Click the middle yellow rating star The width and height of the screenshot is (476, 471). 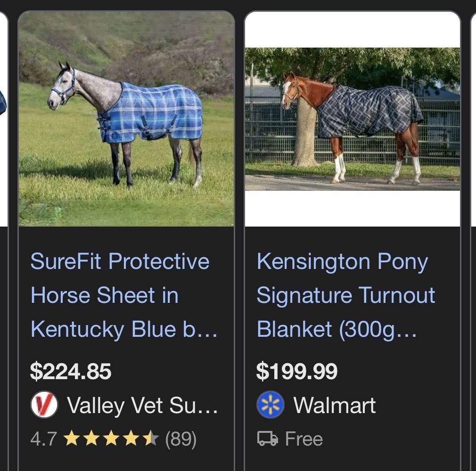point(111,439)
